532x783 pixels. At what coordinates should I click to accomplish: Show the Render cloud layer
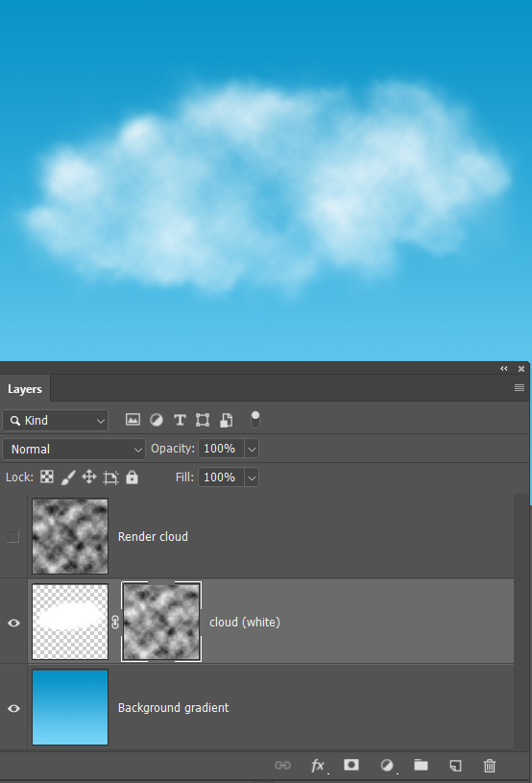coord(13,537)
